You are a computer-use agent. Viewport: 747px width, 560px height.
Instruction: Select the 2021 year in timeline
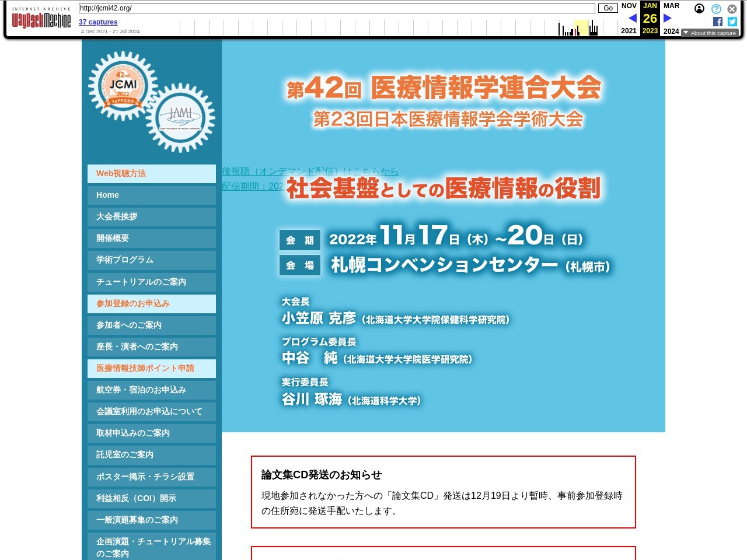(629, 31)
